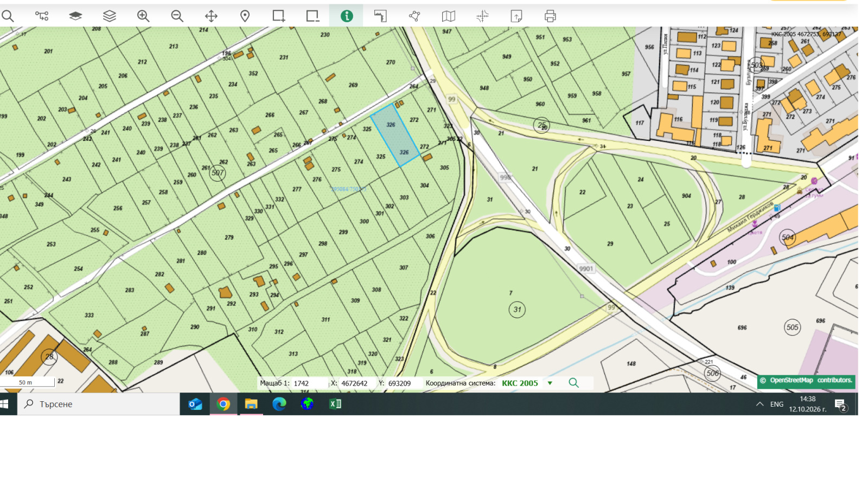Open the globe app in taskbar

click(307, 404)
